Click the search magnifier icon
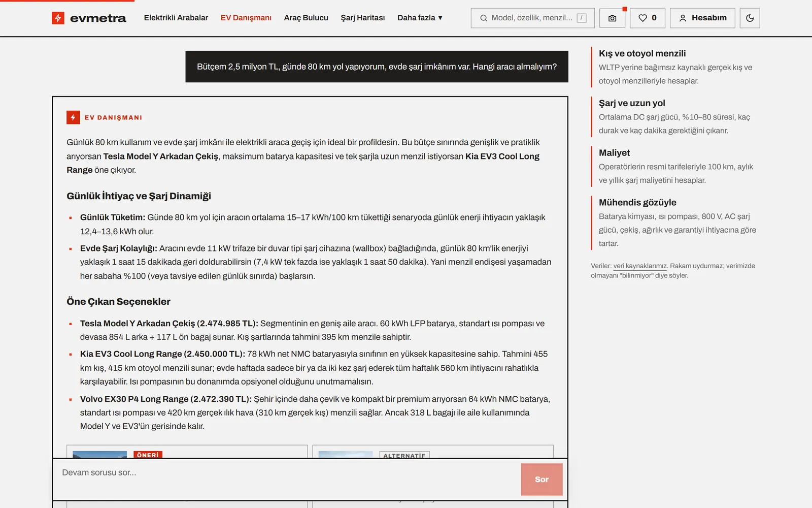This screenshot has height=508, width=812. coord(484,18)
